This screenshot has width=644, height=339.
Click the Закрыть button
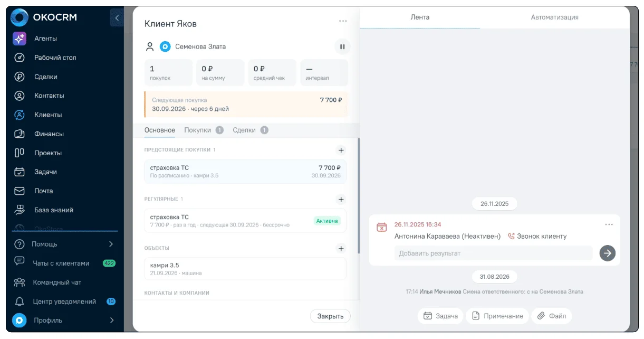(x=330, y=316)
